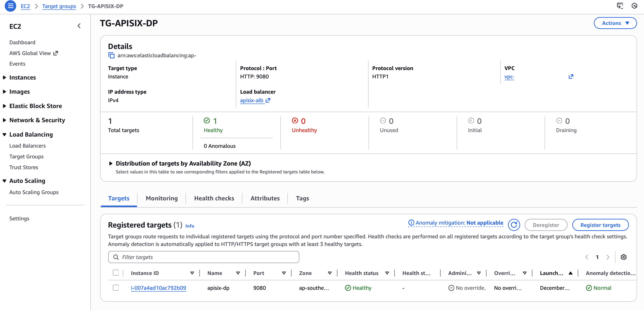Refresh the registered targets list

coord(514,225)
